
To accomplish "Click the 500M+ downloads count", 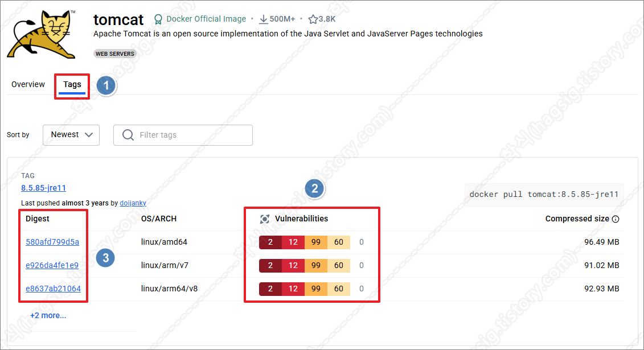I will (282, 19).
